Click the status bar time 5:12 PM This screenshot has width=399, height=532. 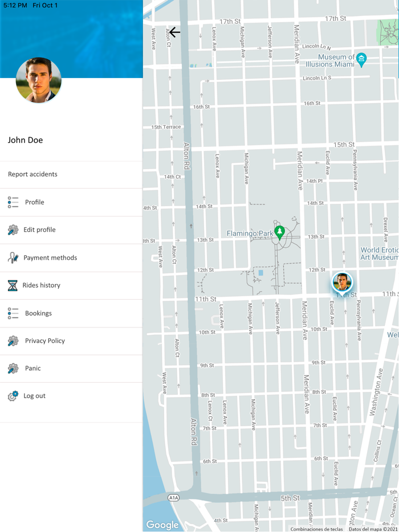tap(15, 6)
